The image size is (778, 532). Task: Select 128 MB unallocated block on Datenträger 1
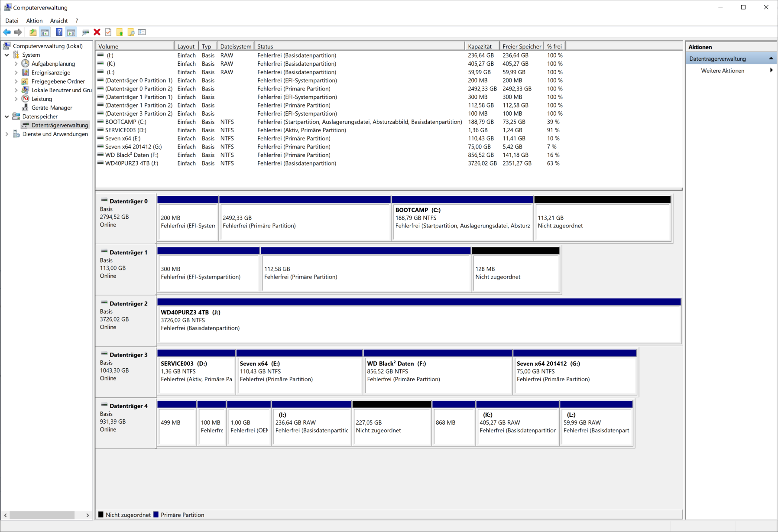[x=516, y=269]
